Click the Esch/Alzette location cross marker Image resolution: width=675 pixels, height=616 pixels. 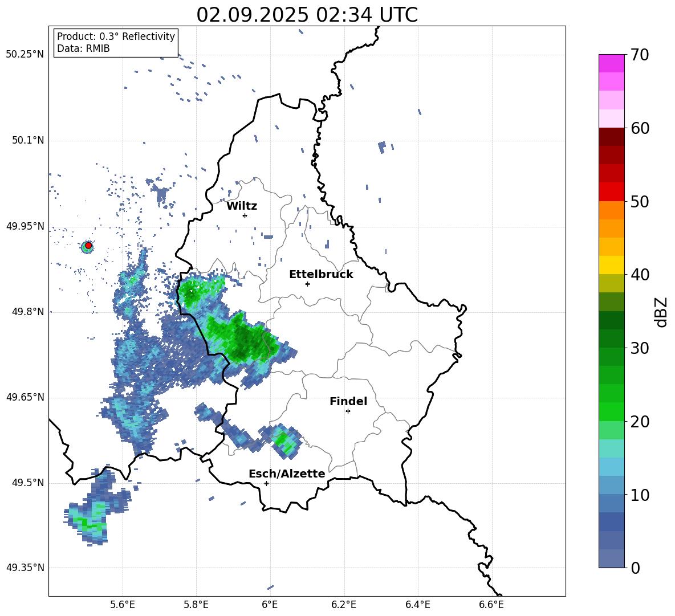(x=266, y=483)
